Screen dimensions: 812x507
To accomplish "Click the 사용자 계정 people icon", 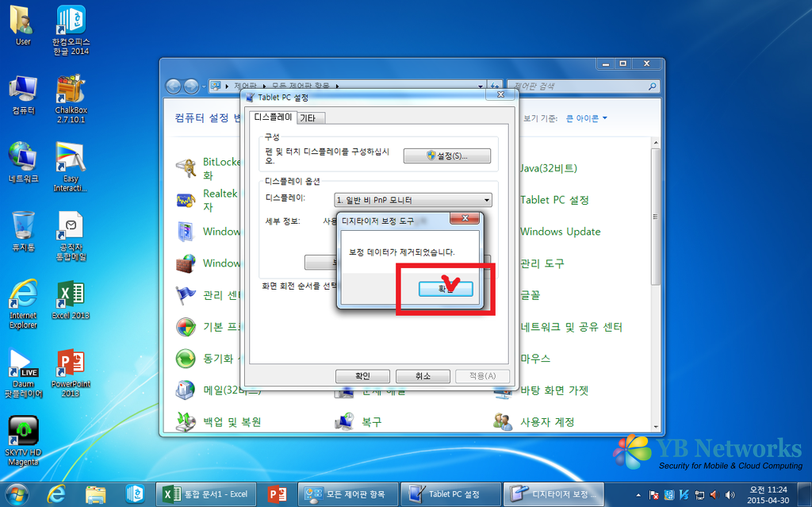I will pos(503,421).
